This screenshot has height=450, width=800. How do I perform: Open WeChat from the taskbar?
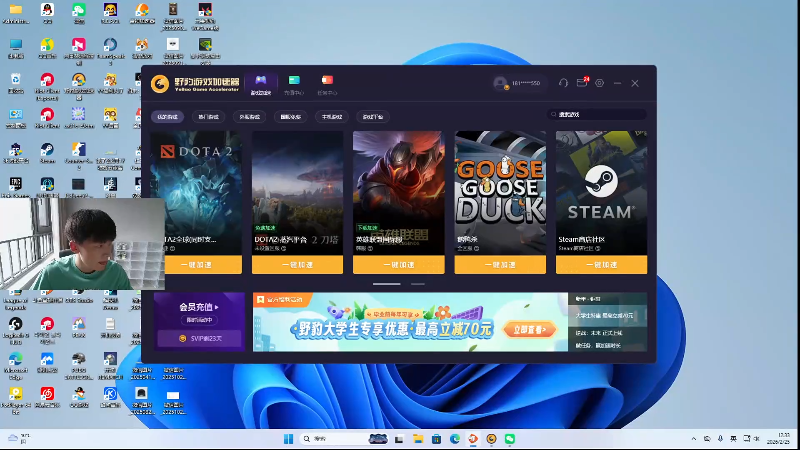510,439
